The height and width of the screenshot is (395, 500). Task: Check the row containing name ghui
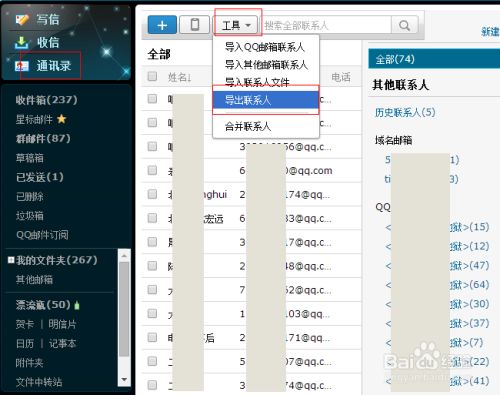[152, 194]
